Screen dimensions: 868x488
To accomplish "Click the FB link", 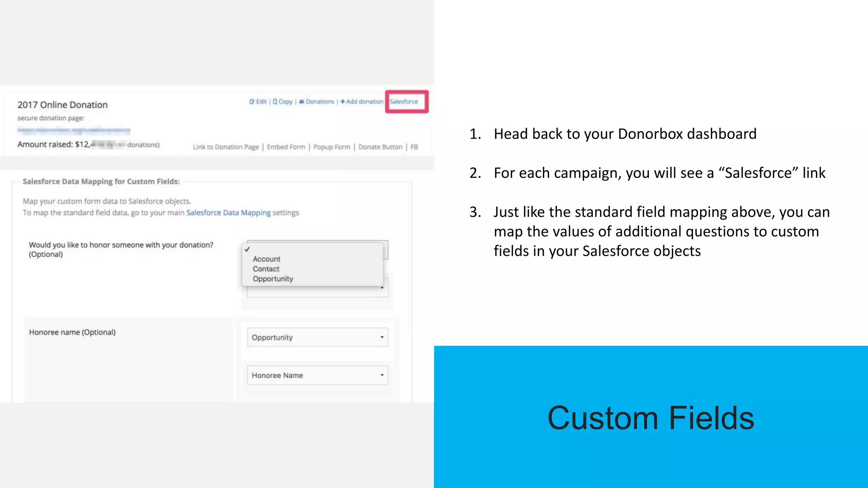I will click(x=414, y=147).
